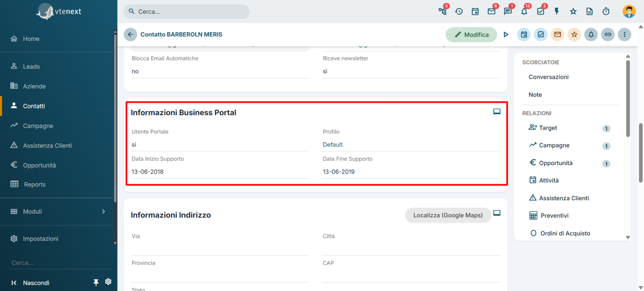Open messages envelope icon with badge

491,11
